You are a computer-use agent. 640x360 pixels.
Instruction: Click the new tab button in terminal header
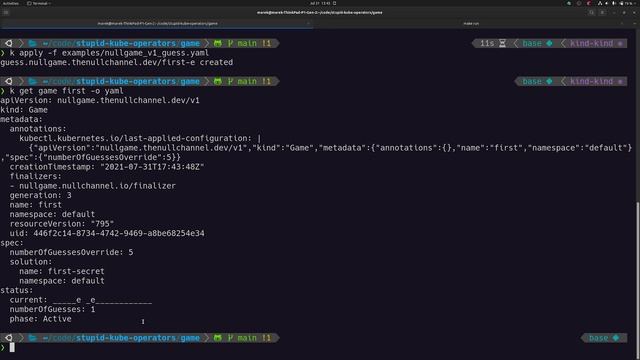6,13
